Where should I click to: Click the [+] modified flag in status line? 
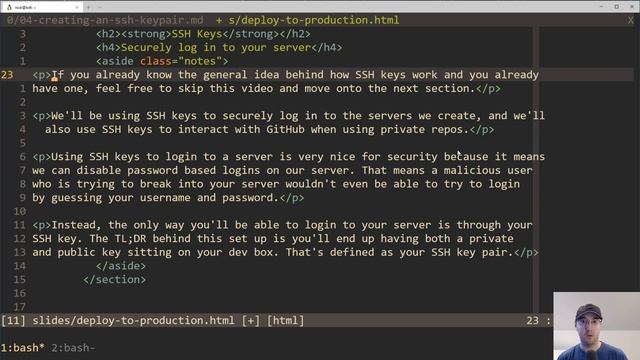click(x=250, y=320)
